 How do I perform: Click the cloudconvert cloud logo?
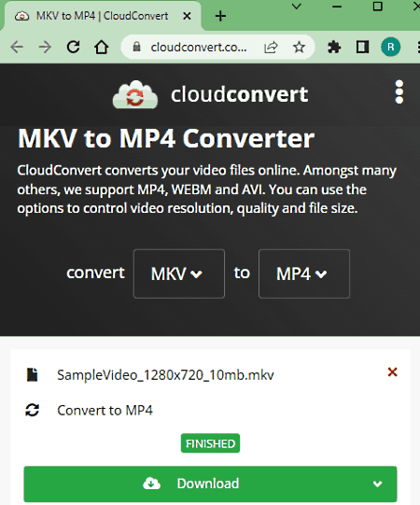click(x=135, y=94)
